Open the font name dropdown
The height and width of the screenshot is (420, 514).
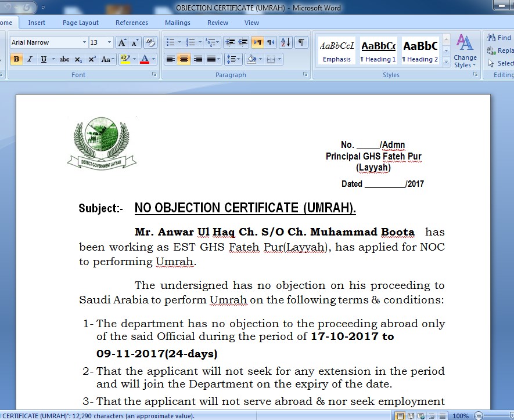point(84,42)
